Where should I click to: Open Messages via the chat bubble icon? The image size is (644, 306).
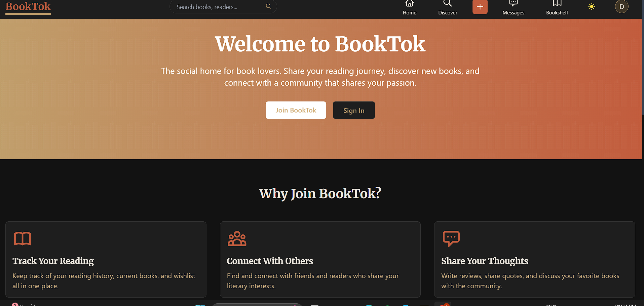click(x=513, y=3)
